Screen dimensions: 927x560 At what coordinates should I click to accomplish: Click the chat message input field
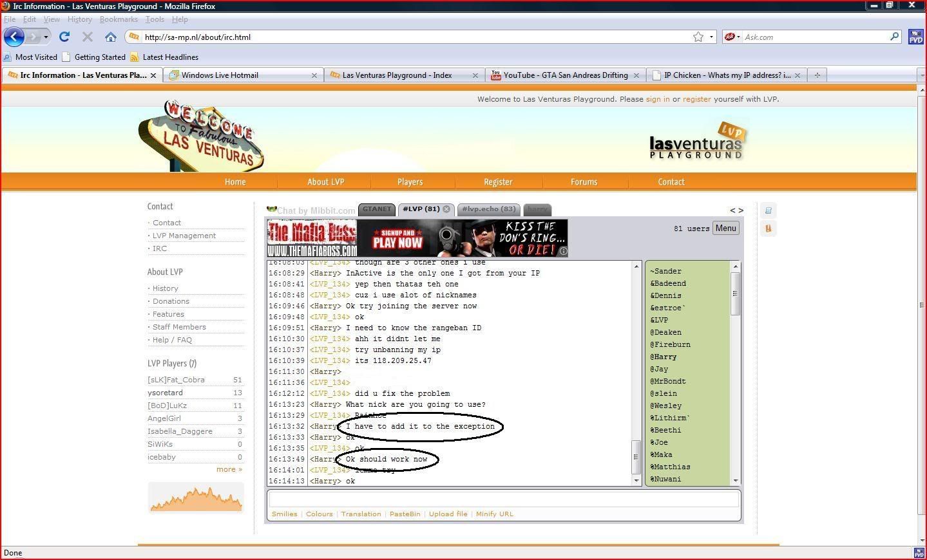click(x=503, y=499)
